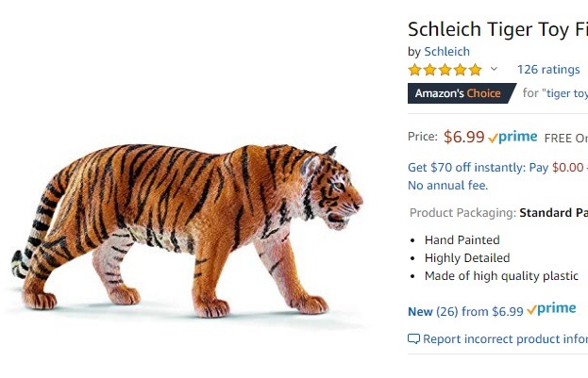588x378 pixels.
Task: Click the FREE delivery text after Prime logo
Action: pyautogui.click(x=565, y=138)
